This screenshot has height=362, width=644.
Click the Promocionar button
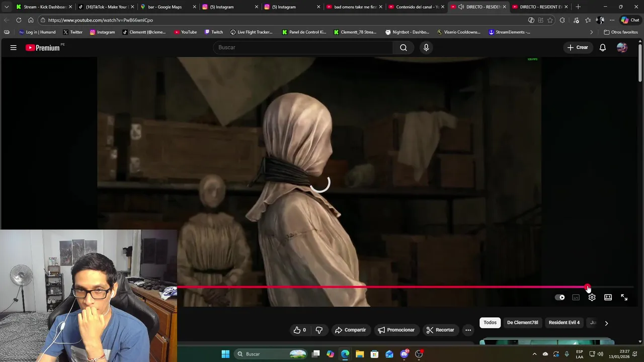[x=396, y=330]
